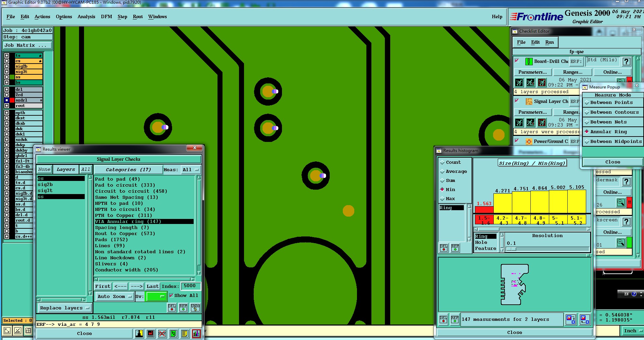Click the red-outlined run icon under Signal Layer Checks
This screenshot has height=340, width=644.
(x=542, y=122)
